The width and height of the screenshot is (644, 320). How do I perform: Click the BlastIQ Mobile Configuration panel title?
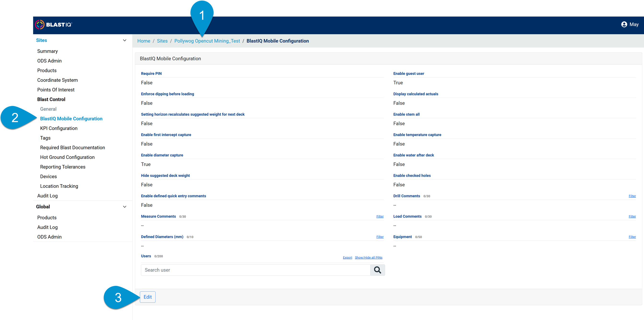coord(170,58)
